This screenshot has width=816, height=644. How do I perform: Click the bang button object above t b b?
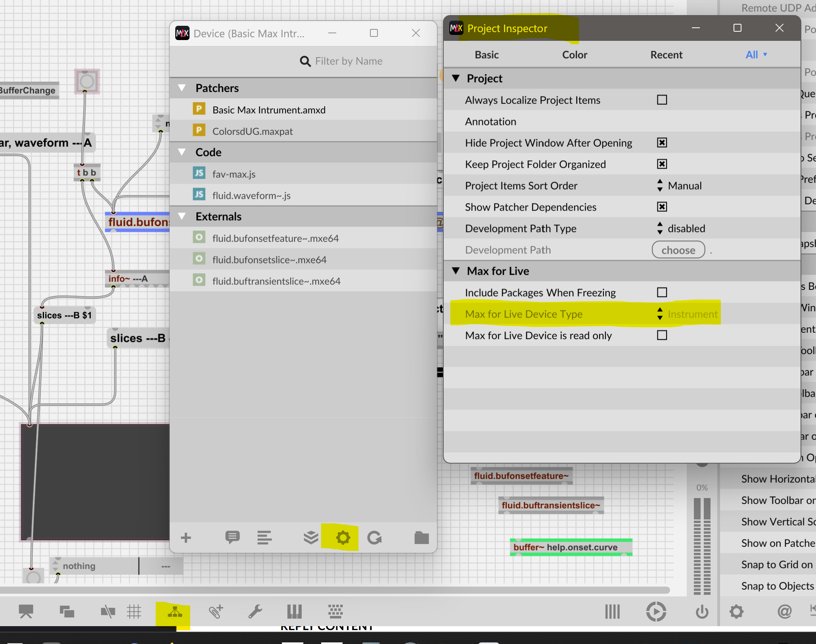click(87, 81)
